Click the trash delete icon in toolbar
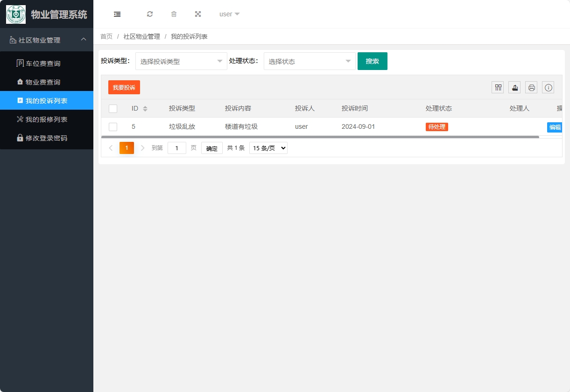 click(x=174, y=14)
